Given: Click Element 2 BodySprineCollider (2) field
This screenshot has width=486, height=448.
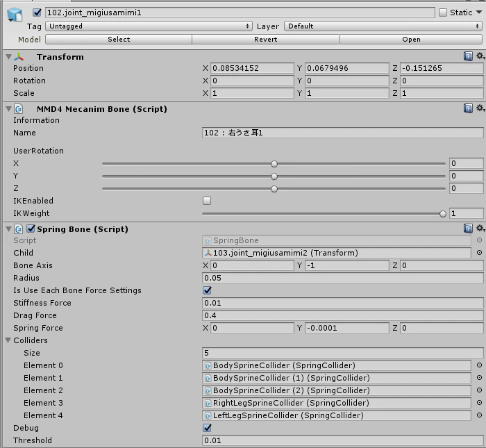Looking at the screenshot, I should 337,390.
